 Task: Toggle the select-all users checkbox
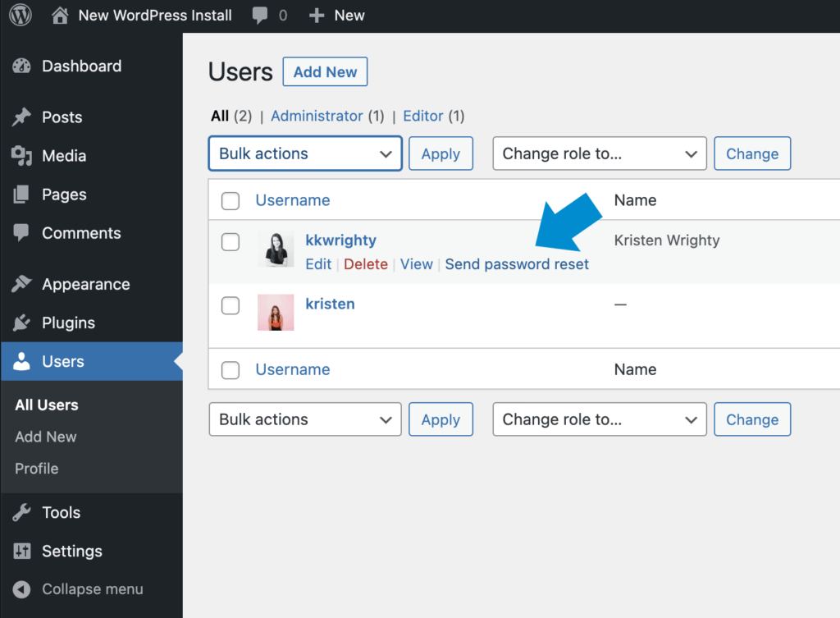[231, 200]
